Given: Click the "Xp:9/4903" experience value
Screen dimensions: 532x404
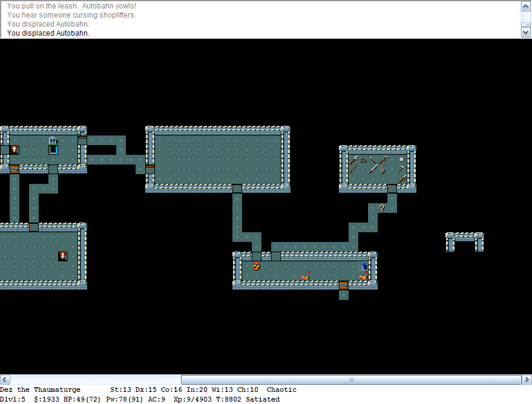Looking at the screenshot, I should coord(192,399).
